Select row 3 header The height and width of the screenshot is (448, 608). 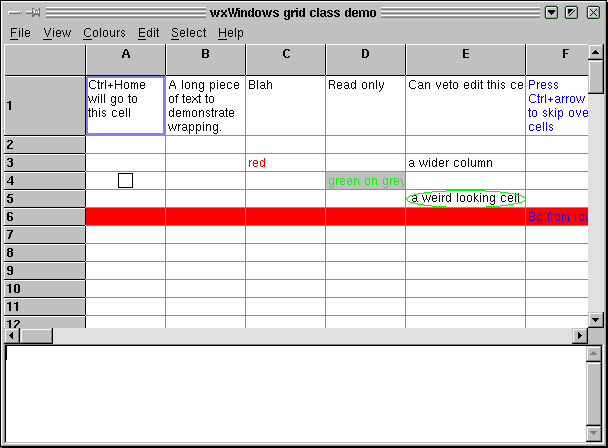click(x=45, y=163)
